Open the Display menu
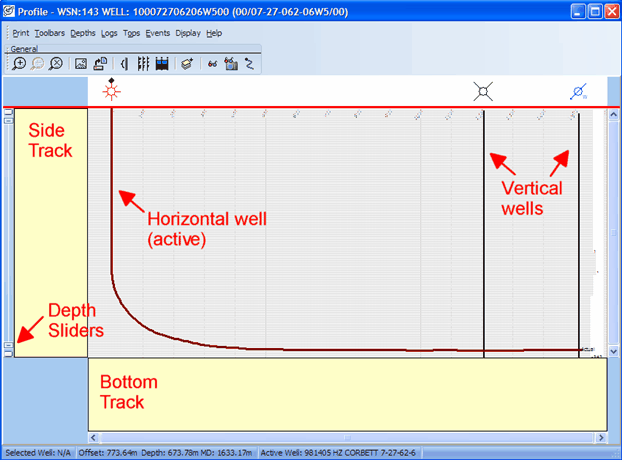Screen dimensions: 624x462 pyautogui.click(x=187, y=33)
